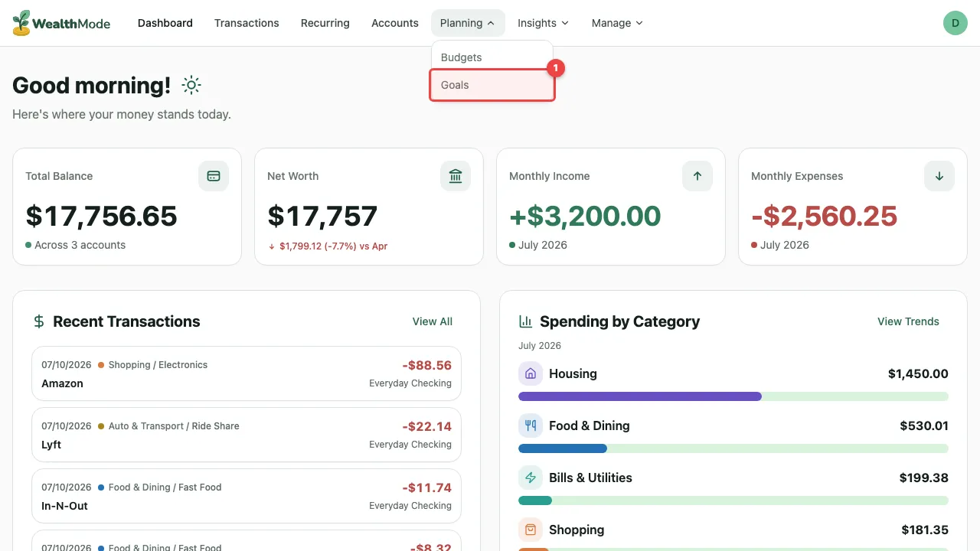Click the Monthly Expenses down-arrow icon

click(939, 176)
